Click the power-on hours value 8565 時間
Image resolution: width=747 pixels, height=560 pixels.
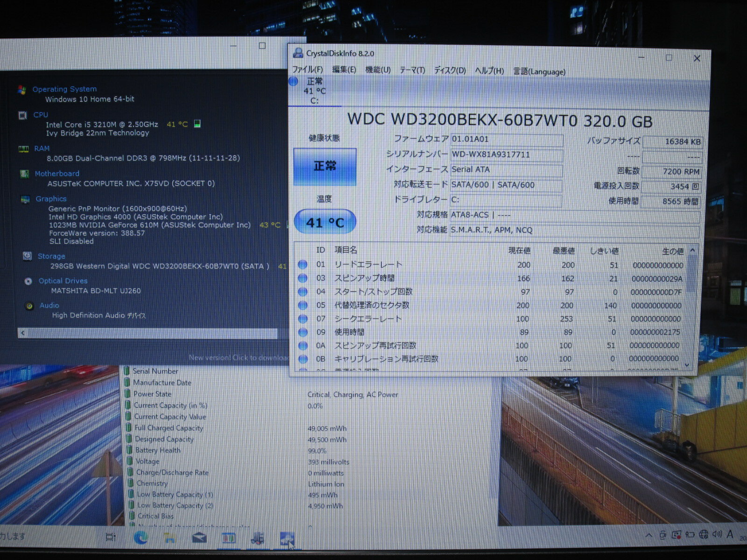pos(671,202)
